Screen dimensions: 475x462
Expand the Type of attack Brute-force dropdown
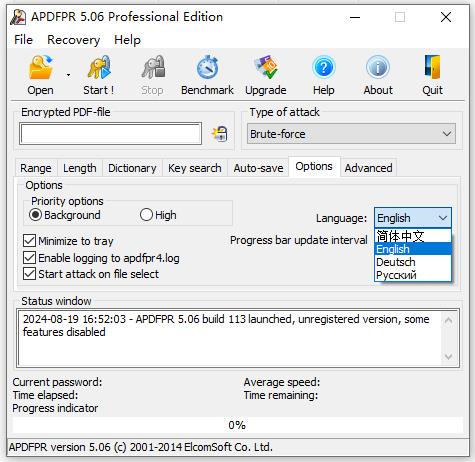pyautogui.click(x=351, y=134)
